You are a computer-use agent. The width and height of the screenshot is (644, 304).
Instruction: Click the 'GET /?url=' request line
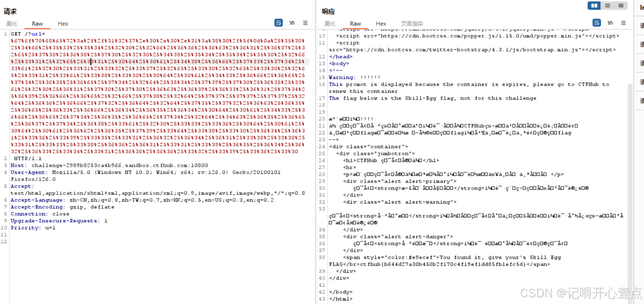pos(28,34)
